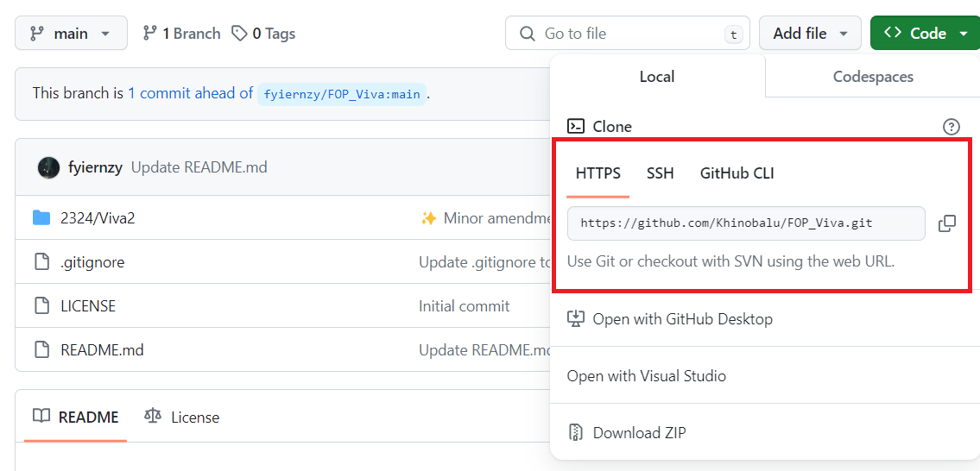Open fyiernzy user profile link
980x471 pixels.
(x=95, y=167)
